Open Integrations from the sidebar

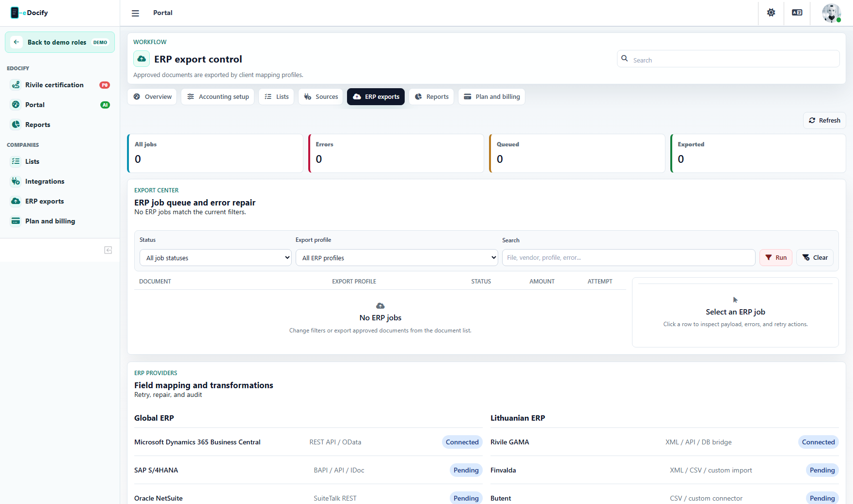(60, 181)
